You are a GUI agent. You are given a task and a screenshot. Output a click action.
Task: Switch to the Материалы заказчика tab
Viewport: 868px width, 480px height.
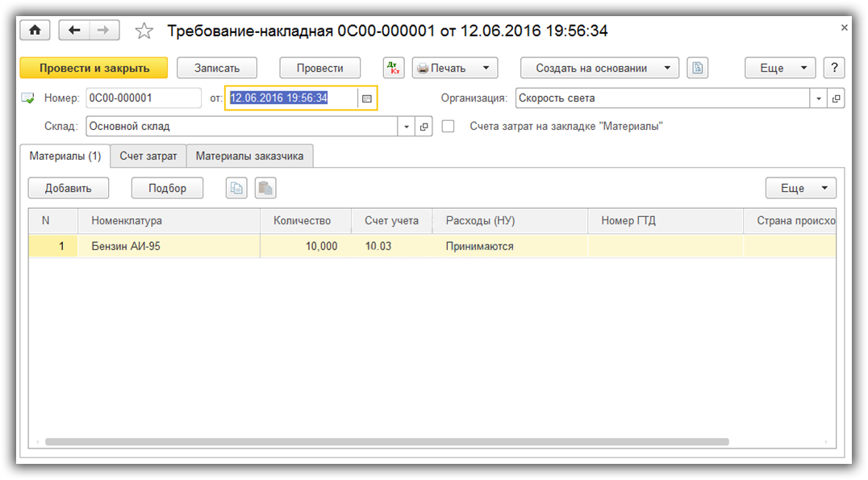point(249,157)
